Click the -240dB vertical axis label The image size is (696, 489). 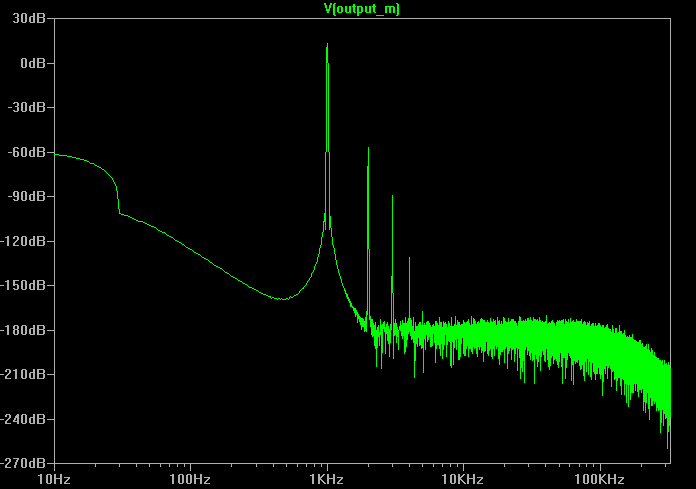click(23, 419)
